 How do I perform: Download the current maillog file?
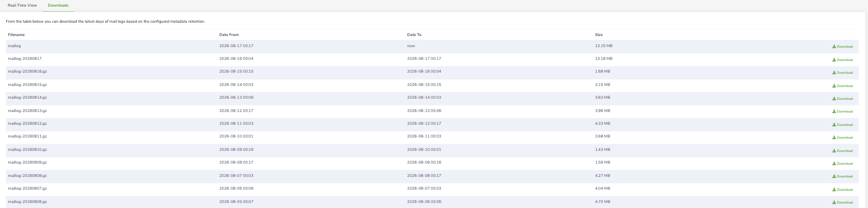[843, 47]
